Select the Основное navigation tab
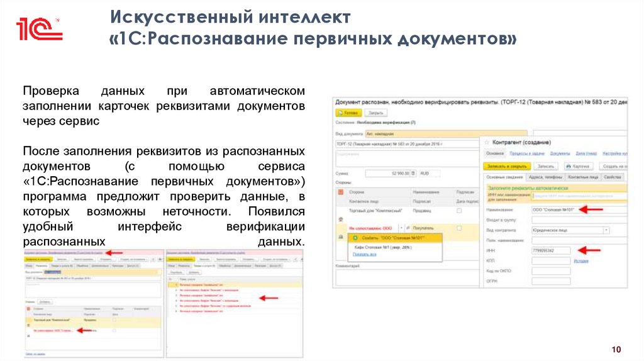The height and width of the screenshot is (361, 644). pyautogui.click(x=495, y=153)
